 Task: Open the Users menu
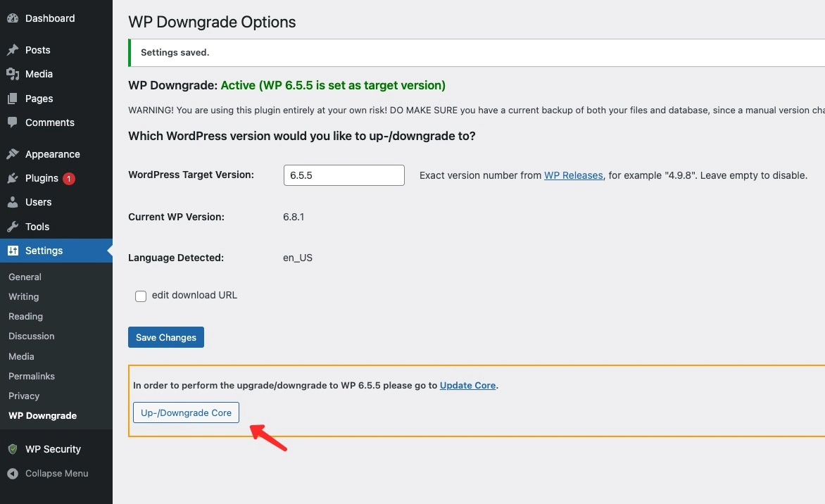[39, 202]
